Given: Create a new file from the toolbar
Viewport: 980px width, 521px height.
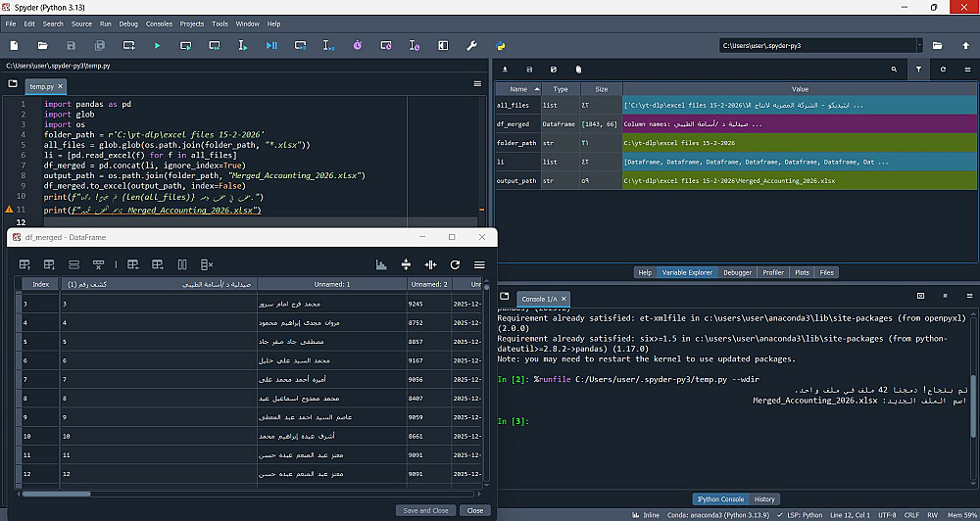Looking at the screenshot, I should (x=14, y=45).
